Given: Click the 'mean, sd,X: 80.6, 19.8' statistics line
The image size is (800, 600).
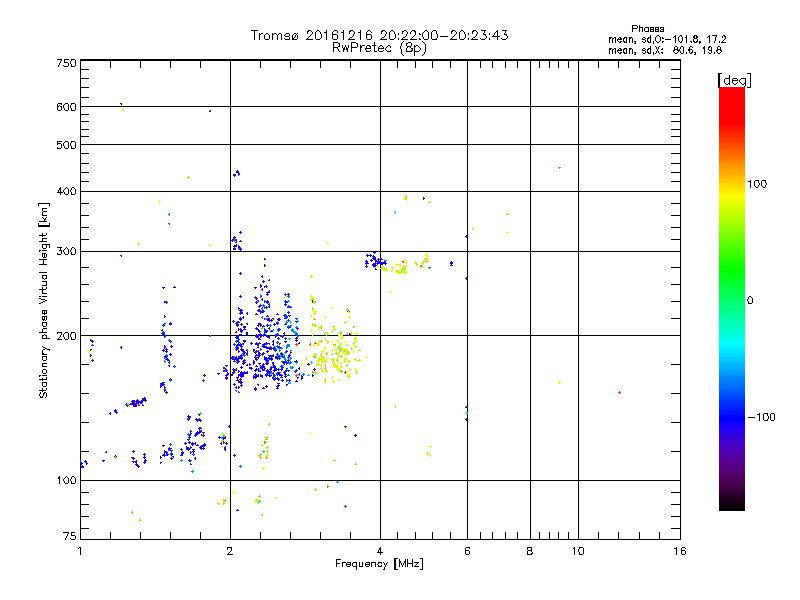Looking at the screenshot, I should 665,50.
